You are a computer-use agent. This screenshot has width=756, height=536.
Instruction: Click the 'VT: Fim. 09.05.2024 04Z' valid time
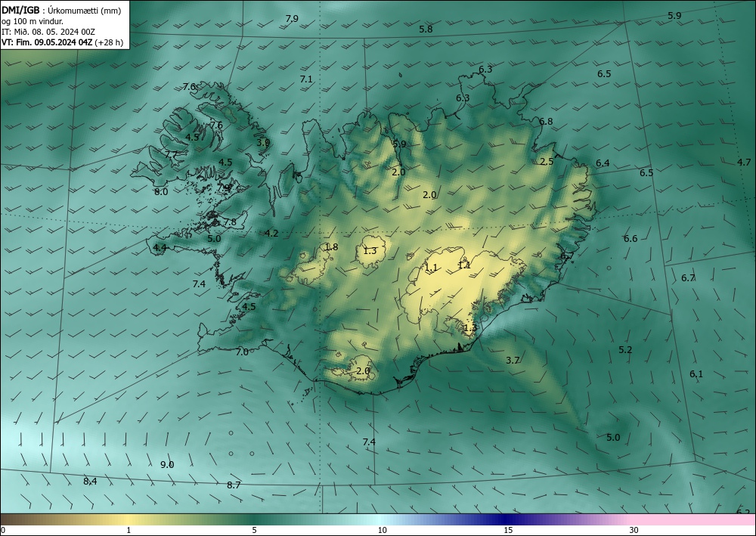(x=47, y=42)
